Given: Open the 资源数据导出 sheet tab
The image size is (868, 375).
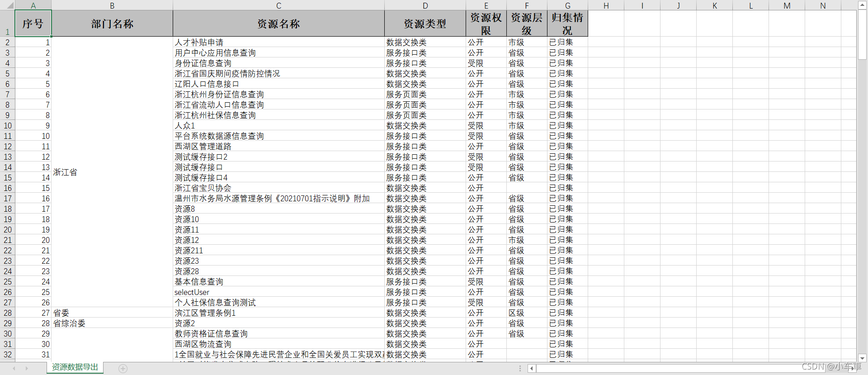Looking at the screenshot, I should [x=75, y=367].
